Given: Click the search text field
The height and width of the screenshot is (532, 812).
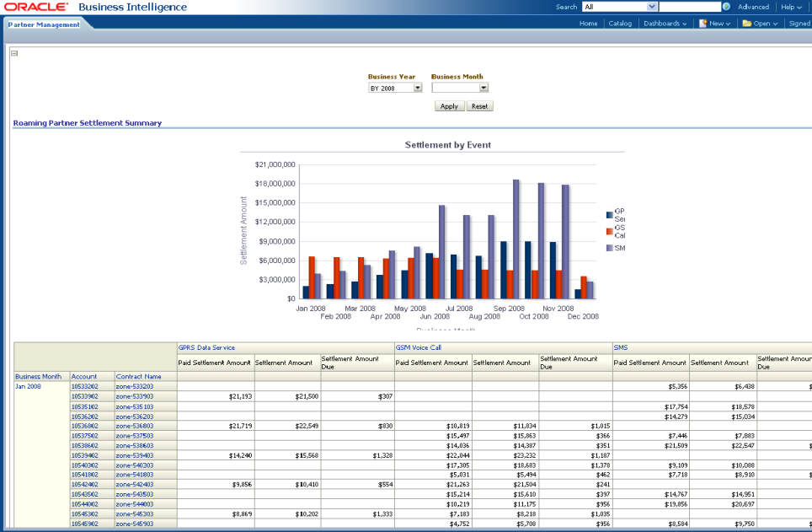Looking at the screenshot, I should 690,7.
